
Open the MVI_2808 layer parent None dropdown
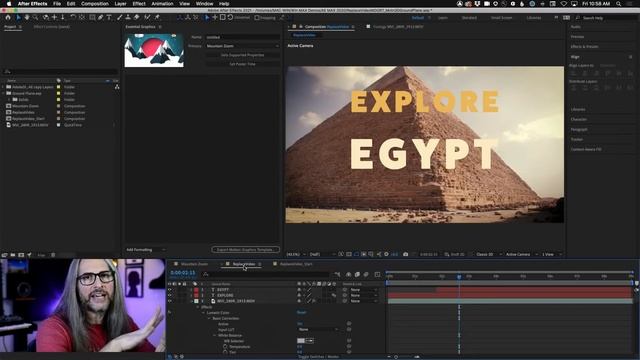pyautogui.click(x=364, y=301)
